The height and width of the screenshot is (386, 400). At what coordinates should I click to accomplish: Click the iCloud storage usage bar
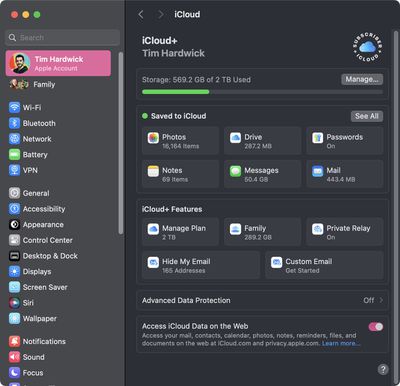pyautogui.click(x=262, y=92)
